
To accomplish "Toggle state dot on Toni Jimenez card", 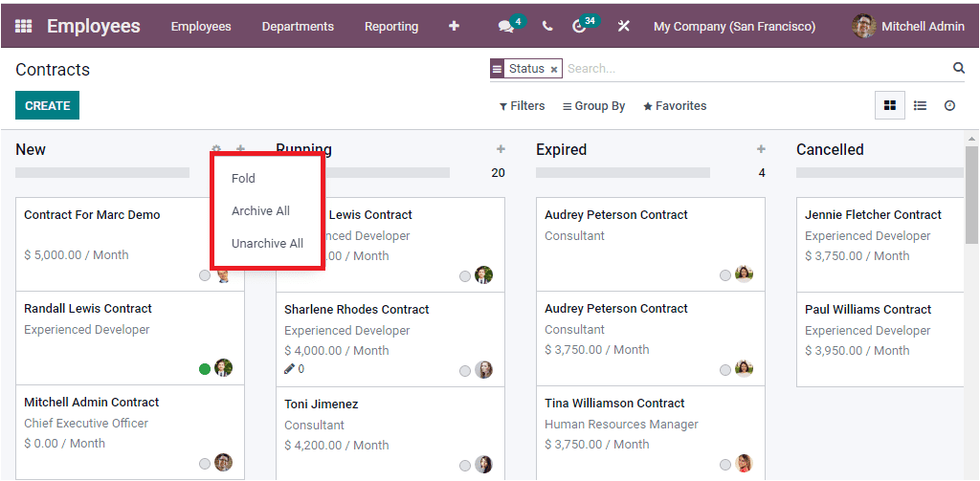I will (x=464, y=465).
